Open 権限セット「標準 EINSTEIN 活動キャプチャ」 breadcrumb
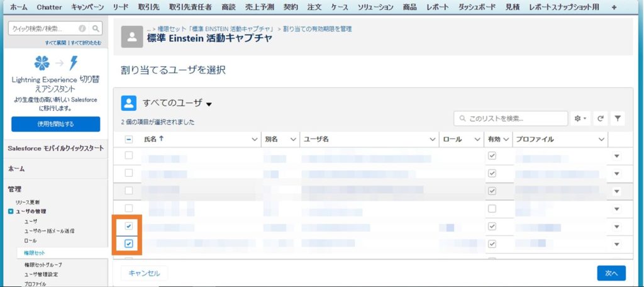The height and width of the screenshot is (287, 644). [216, 29]
